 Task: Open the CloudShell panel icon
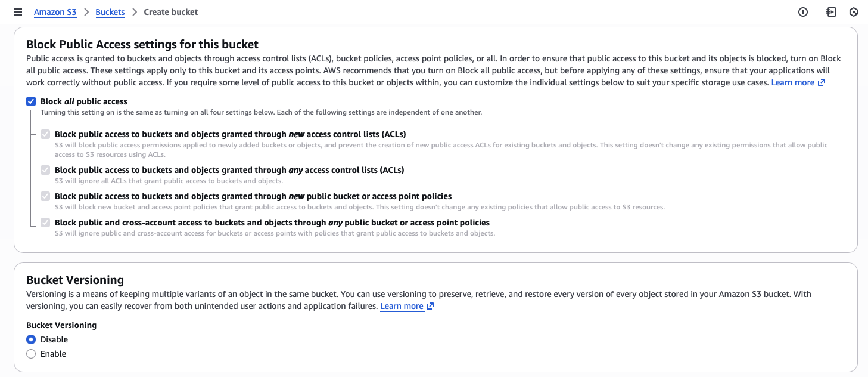(x=831, y=12)
